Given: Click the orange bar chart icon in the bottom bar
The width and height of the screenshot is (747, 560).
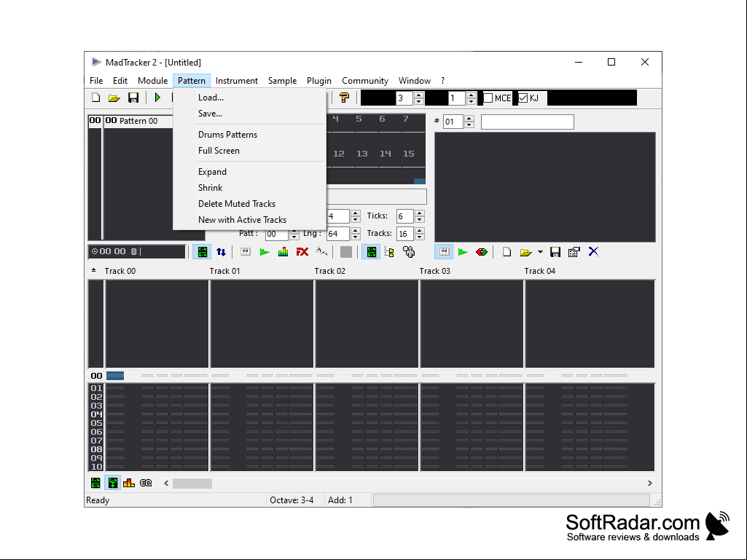Looking at the screenshot, I should click(x=128, y=483).
